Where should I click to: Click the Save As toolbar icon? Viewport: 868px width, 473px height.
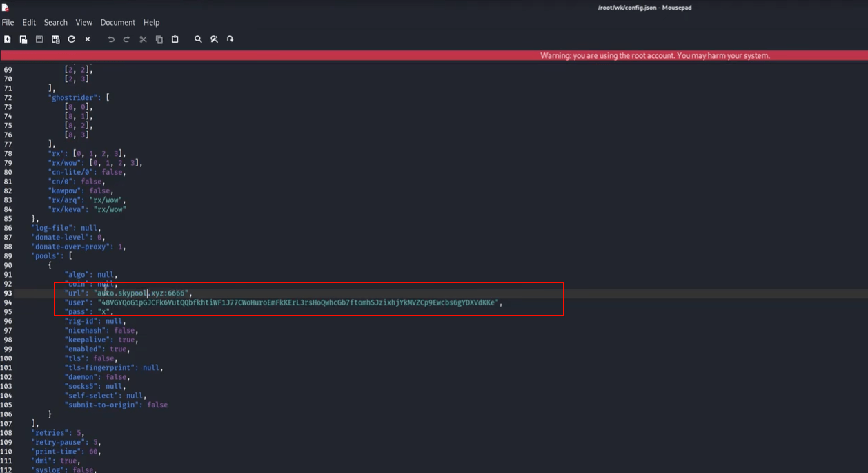click(55, 39)
